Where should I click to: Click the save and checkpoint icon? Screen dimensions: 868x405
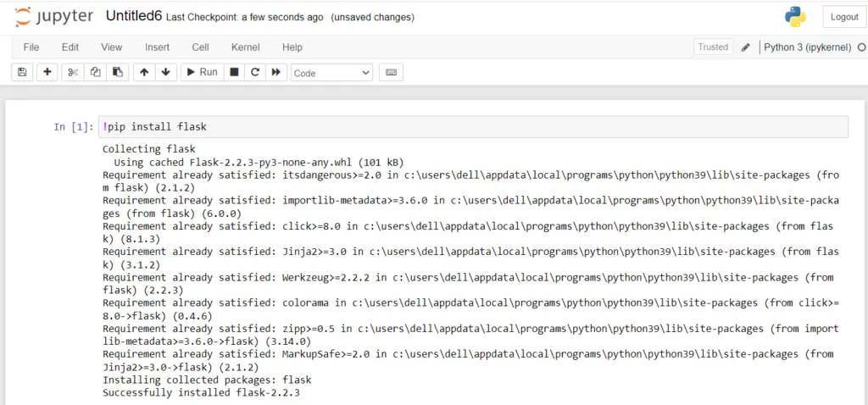point(22,72)
